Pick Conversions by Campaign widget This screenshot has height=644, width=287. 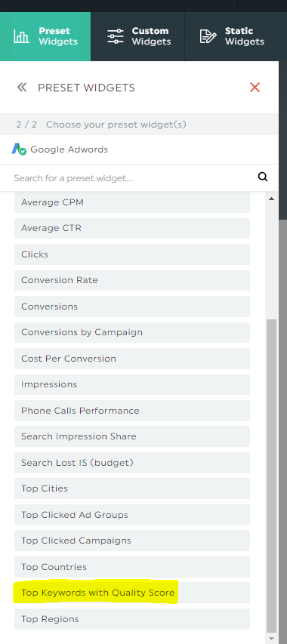click(132, 332)
